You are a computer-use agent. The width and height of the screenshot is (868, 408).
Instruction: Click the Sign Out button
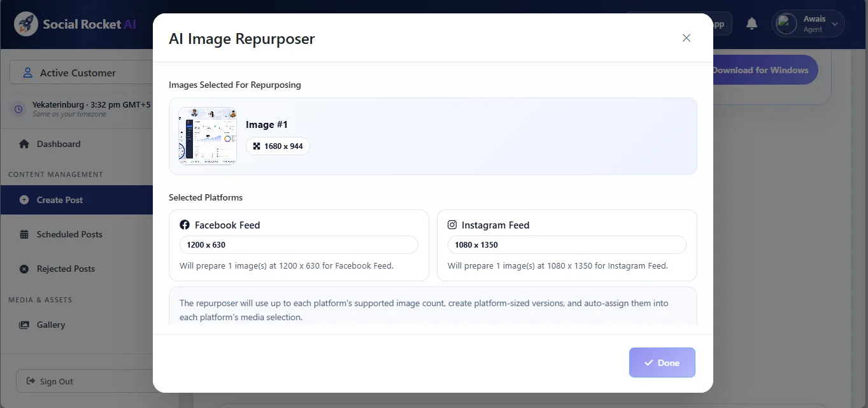pyautogui.click(x=84, y=381)
